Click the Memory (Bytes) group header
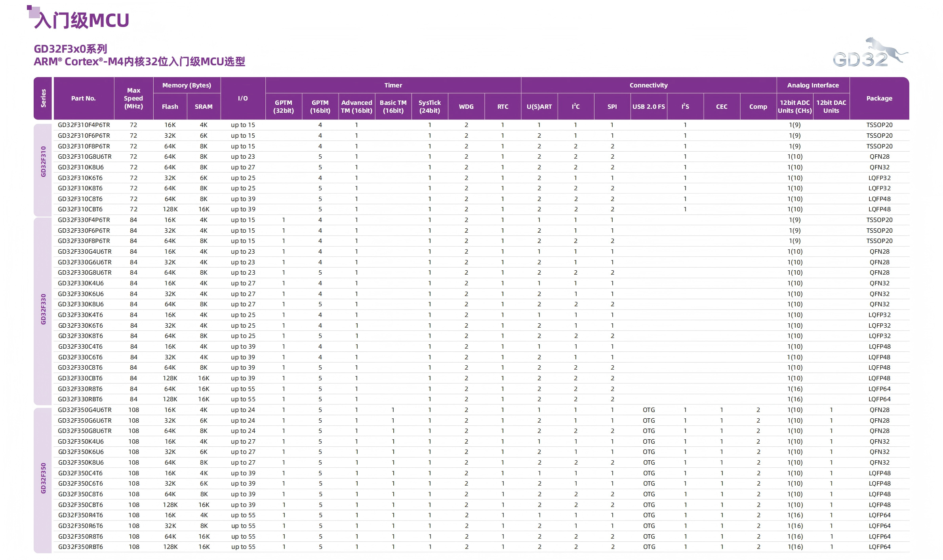The image size is (943, 560). pos(187,85)
